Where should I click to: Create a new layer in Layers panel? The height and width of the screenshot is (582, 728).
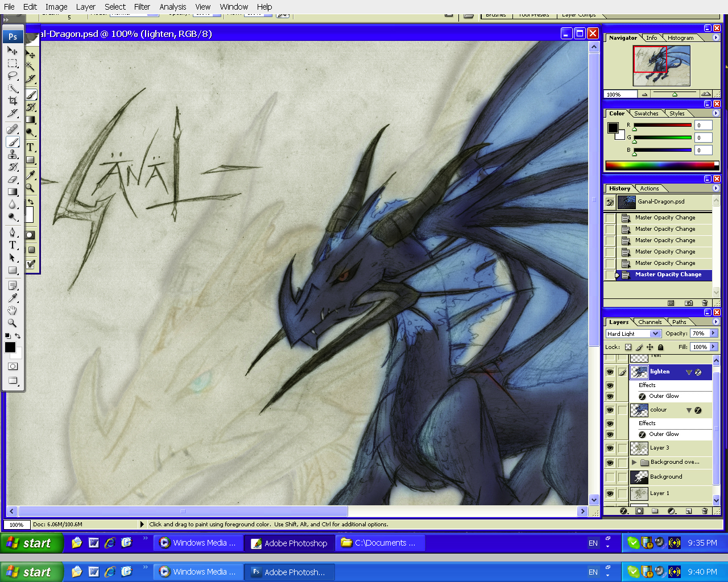pos(689,511)
